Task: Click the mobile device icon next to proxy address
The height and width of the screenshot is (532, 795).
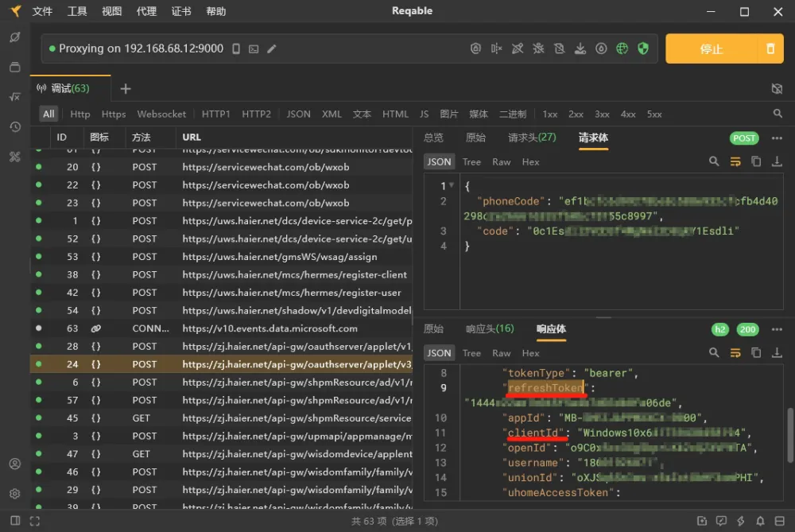Action: tap(236, 49)
